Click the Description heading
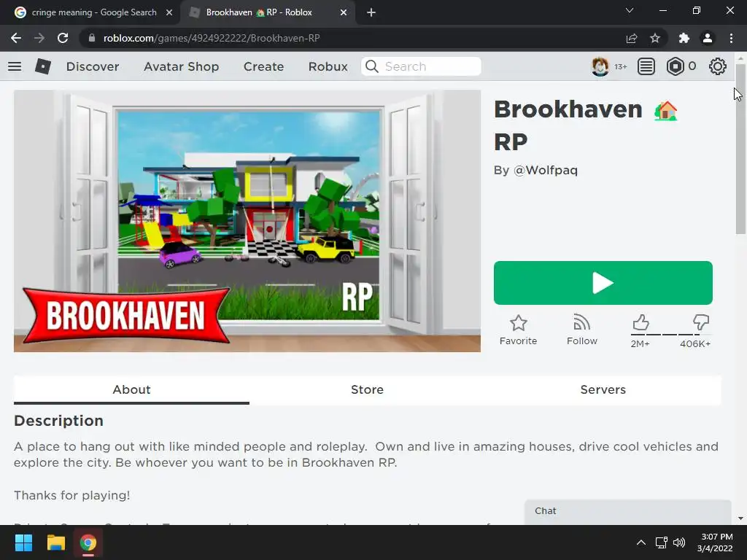 tap(58, 421)
